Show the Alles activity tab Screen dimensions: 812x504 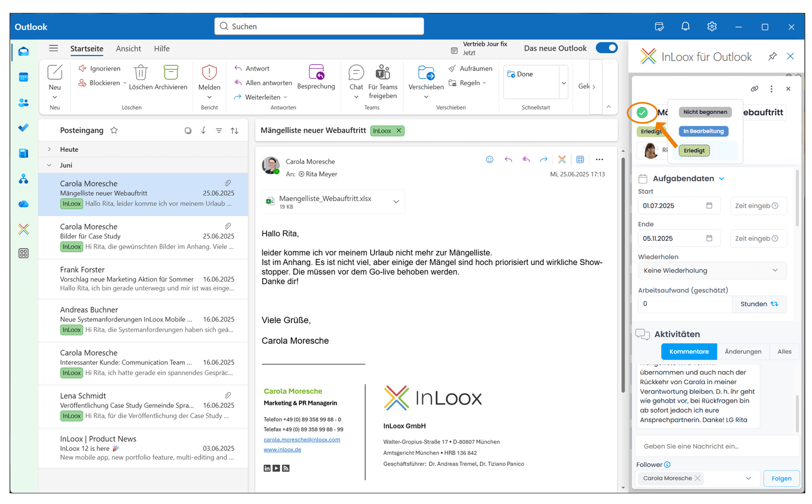point(785,352)
